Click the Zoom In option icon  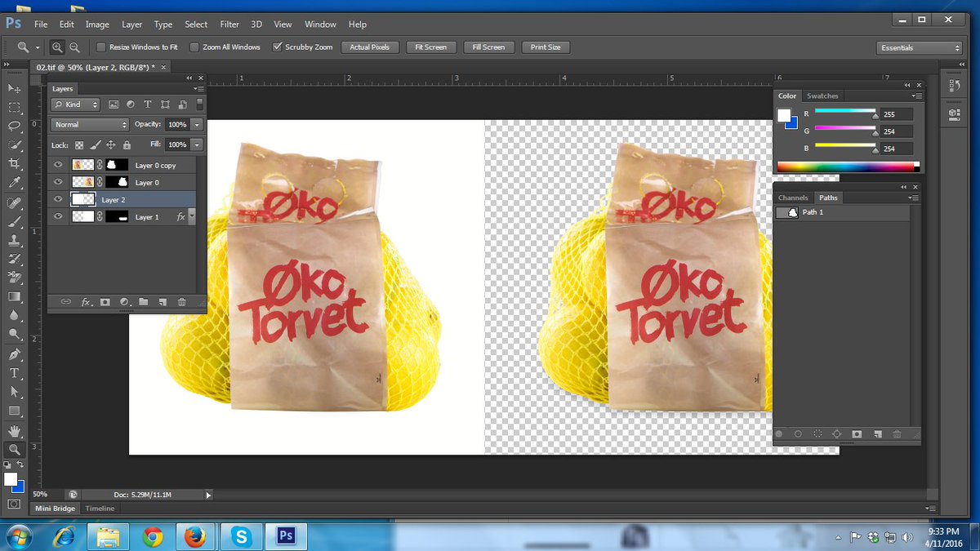point(58,47)
